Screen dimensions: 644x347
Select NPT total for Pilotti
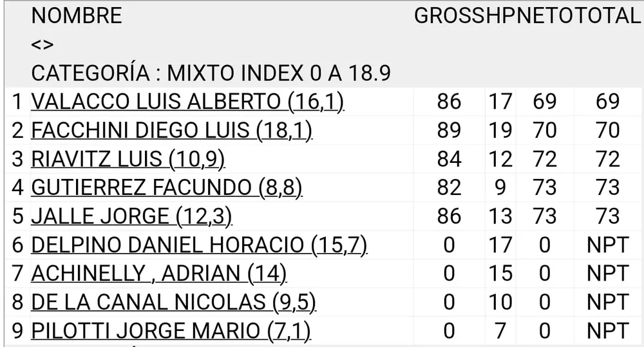click(x=607, y=332)
